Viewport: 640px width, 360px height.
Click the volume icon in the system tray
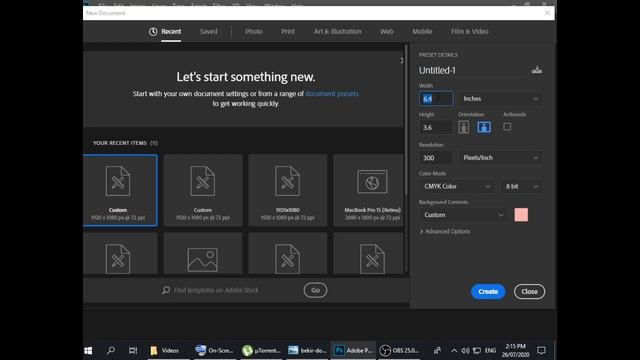[465, 351]
